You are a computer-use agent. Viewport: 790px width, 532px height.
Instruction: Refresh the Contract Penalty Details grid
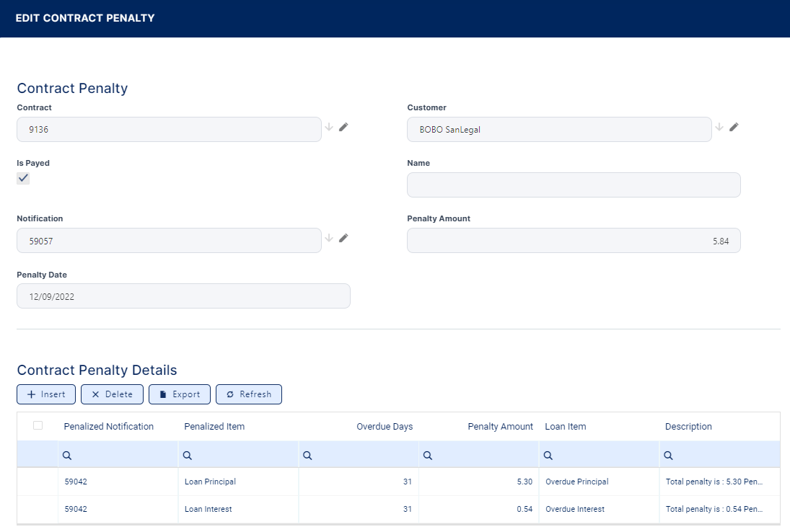tap(249, 394)
